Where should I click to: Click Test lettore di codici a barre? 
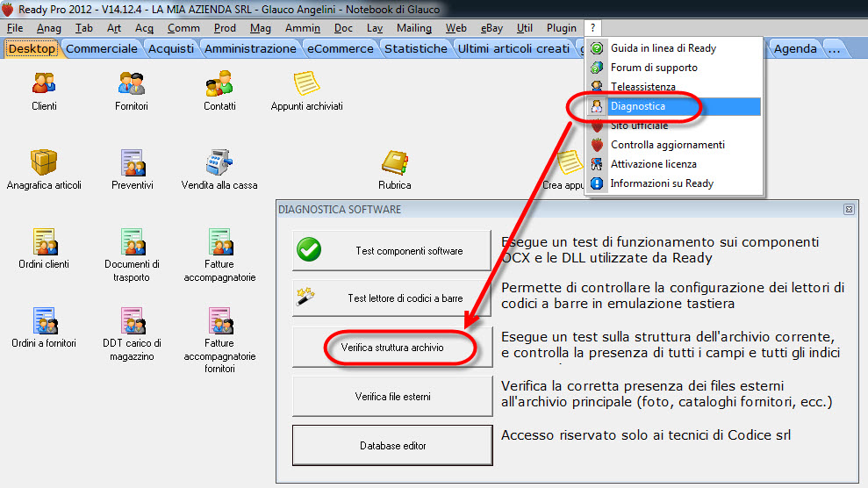(391, 298)
